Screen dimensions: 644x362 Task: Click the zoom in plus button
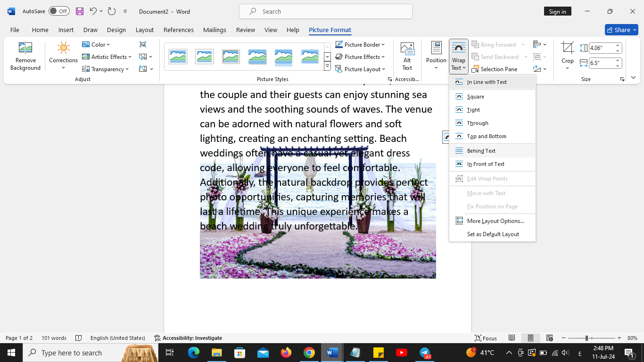(x=619, y=338)
